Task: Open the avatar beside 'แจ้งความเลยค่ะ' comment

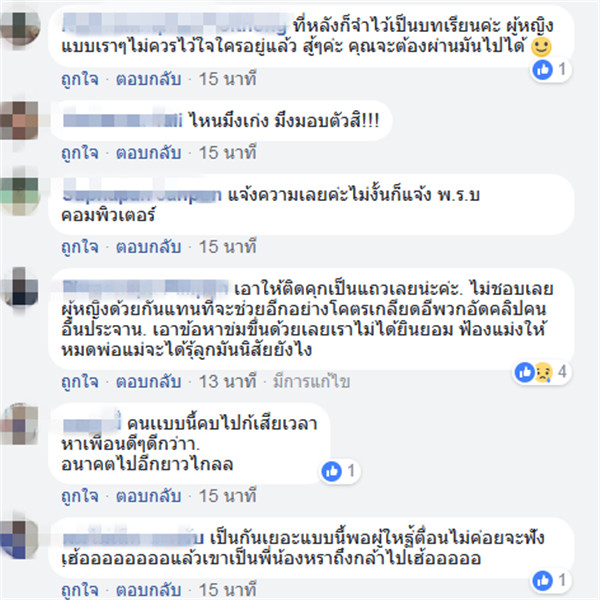Action: [19, 195]
